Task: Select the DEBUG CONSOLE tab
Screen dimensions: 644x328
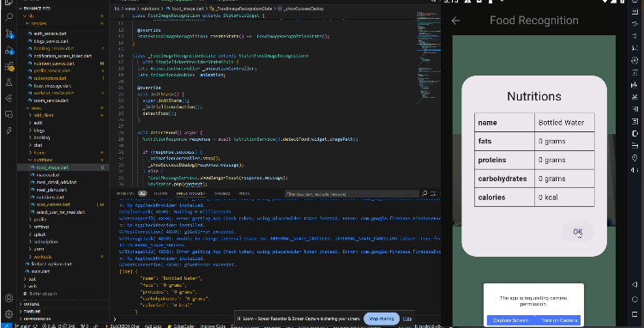Action: pos(190,193)
